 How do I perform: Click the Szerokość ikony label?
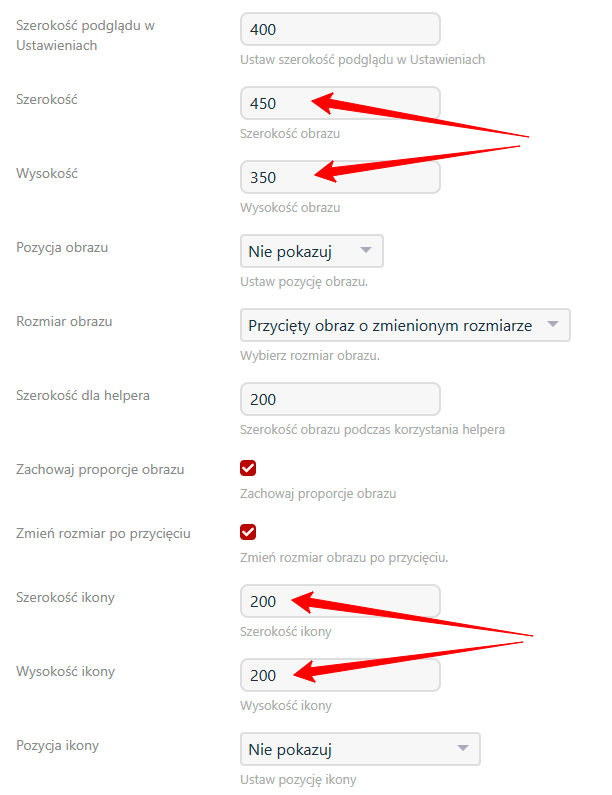point(65,597)
